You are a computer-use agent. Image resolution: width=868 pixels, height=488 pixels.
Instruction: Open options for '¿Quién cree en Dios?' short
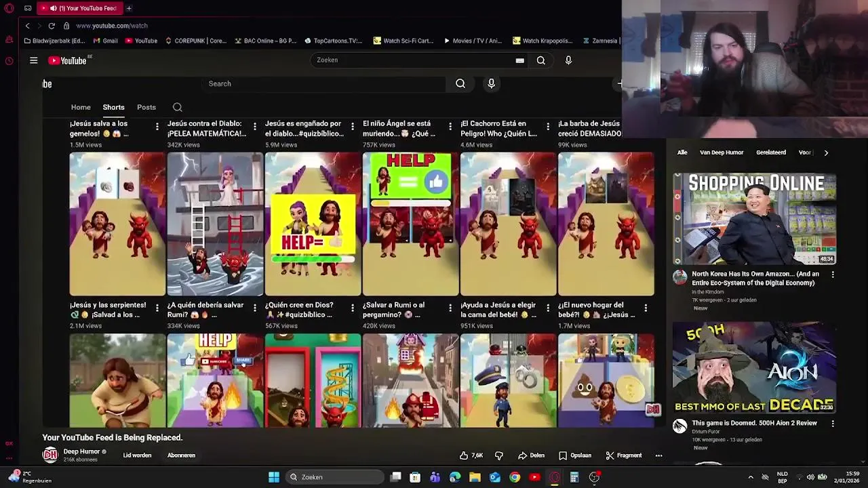pos(353,308)
